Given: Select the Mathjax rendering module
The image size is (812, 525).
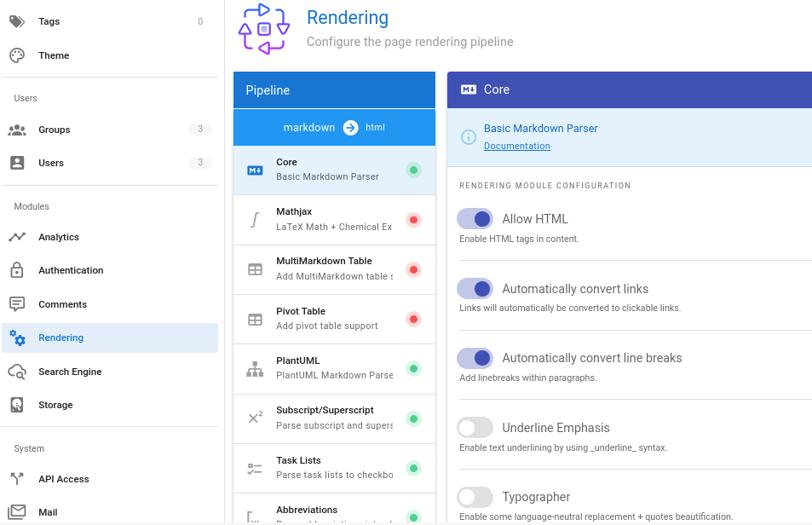Looking at the screenshot, I should [x=334, y=219].
